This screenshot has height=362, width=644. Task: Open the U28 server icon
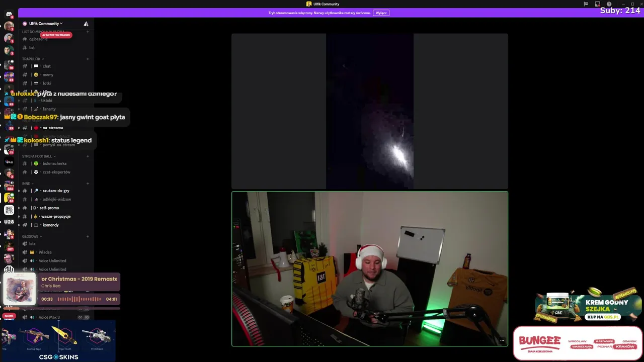point(9,222)
